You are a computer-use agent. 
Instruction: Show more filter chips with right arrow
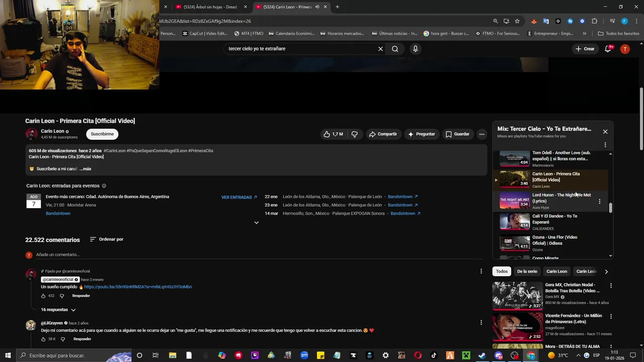606,271
